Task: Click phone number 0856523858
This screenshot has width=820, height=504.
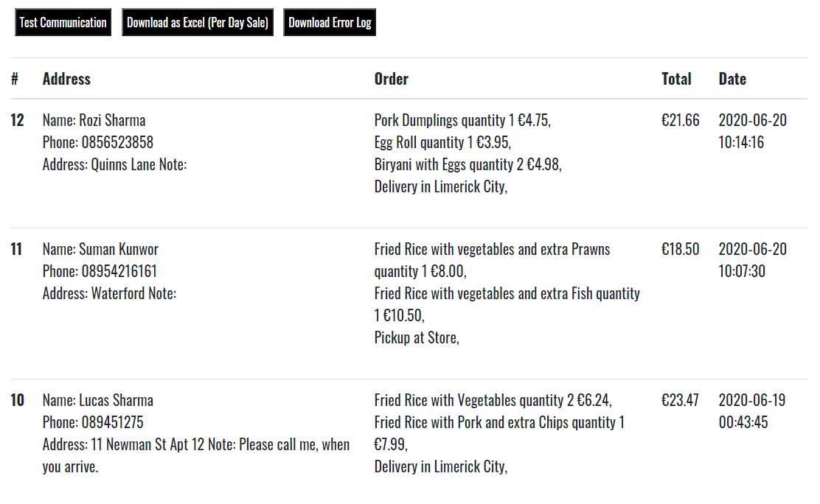Action: pyautogui.click(x=118, y=142)
